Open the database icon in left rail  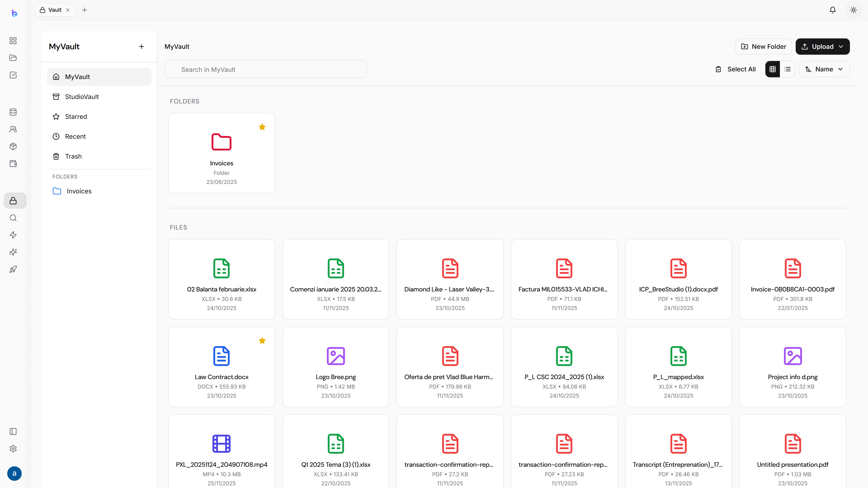[13, 112]
